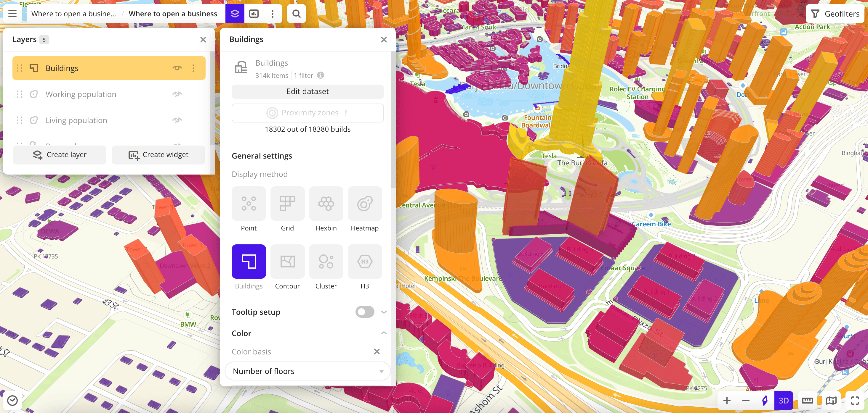
Task: Hide the Buildings layer eye icon
Action: 177,68
